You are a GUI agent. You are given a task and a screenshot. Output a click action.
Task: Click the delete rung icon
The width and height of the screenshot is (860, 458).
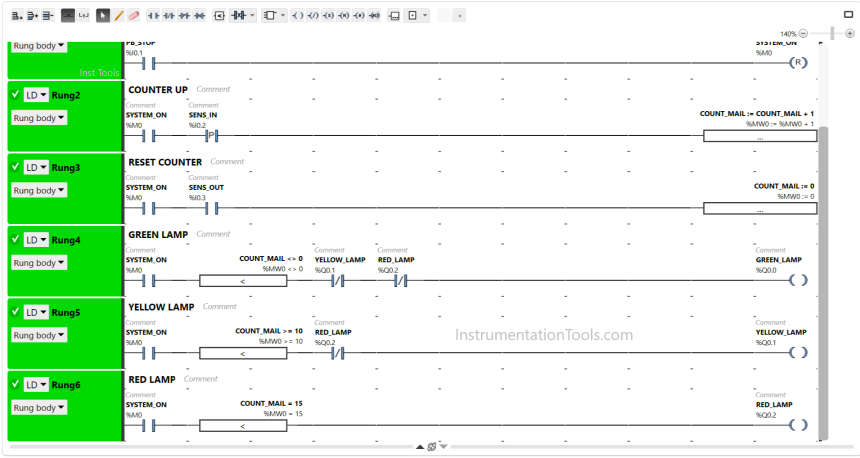coord(48,16)
